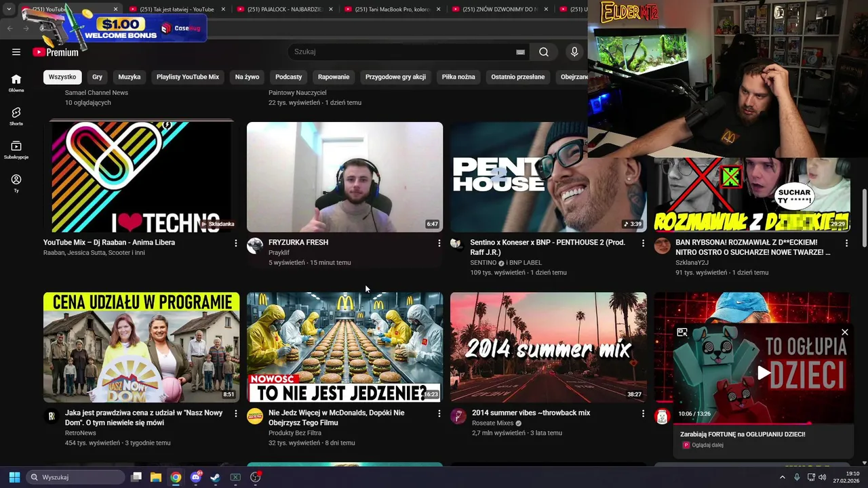Select the Piłka nożna chip
Viewport: 868px width, 488px height.
point(458,77)
